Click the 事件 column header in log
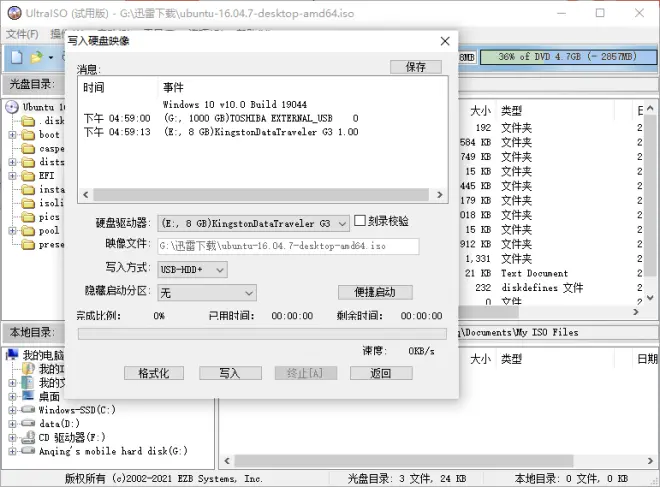 [173, 88]
